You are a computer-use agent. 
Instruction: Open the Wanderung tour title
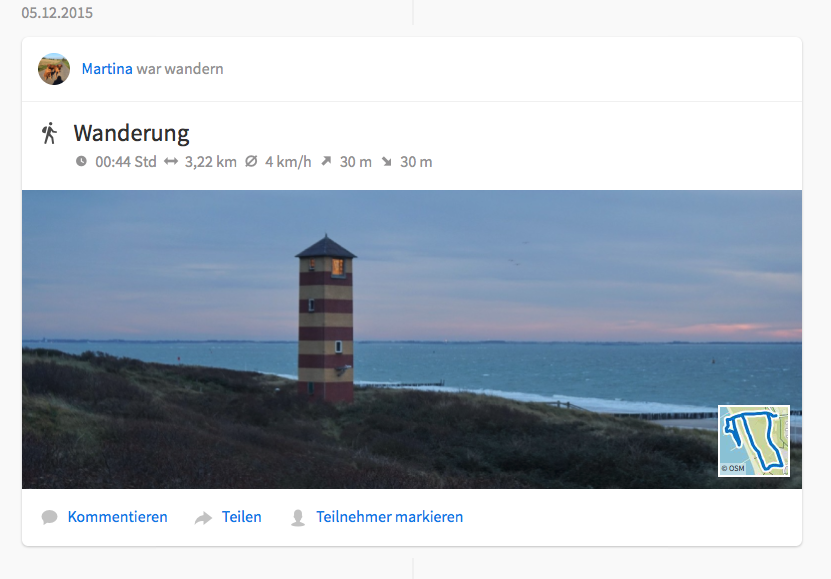[x=131, y=133]
